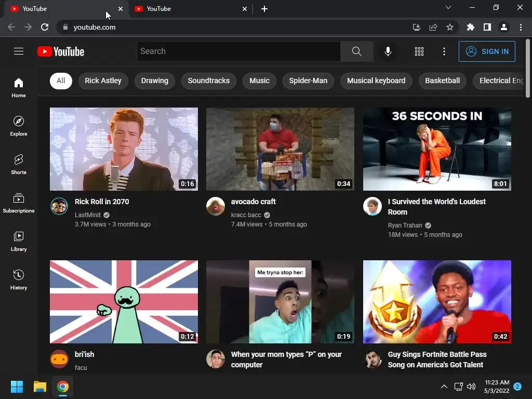The height and width of the screenshot is (399, 532).
Task: Select the All filter chip
Action: tap(61, 81)
